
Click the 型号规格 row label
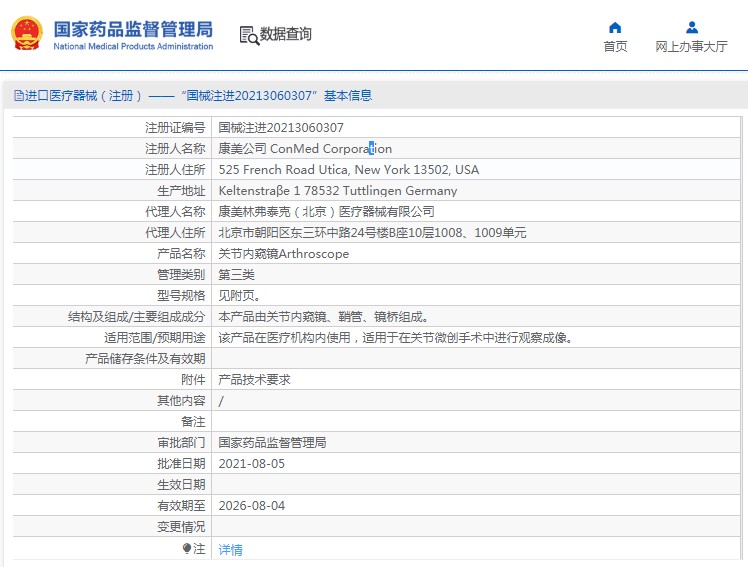tap(181, 296)
